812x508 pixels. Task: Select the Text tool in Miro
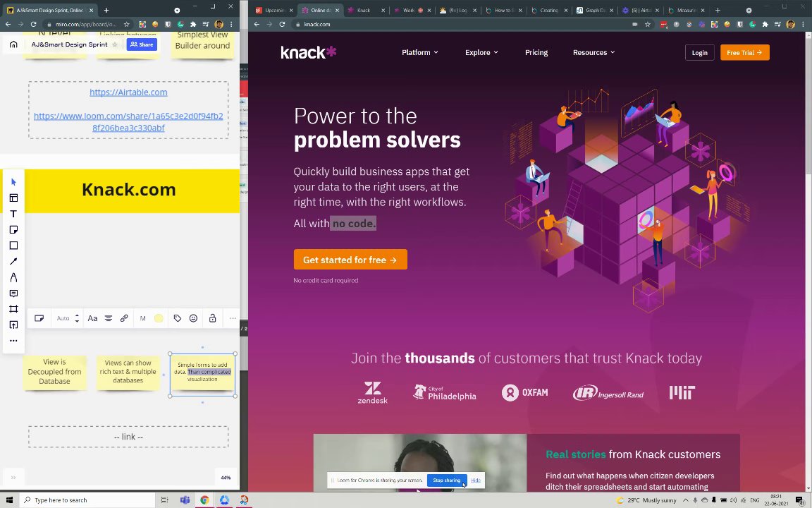pos(13,214)
